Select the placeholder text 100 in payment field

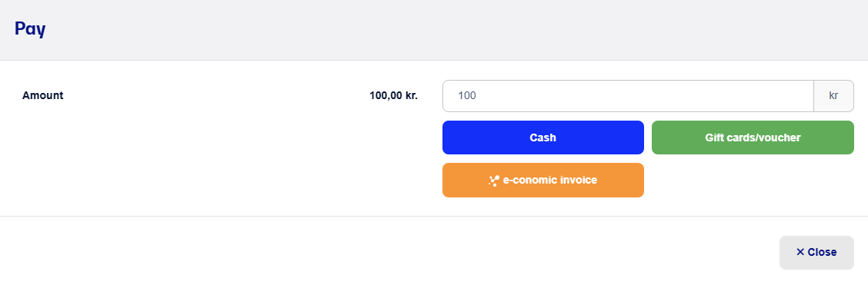[x=467, y=95]
